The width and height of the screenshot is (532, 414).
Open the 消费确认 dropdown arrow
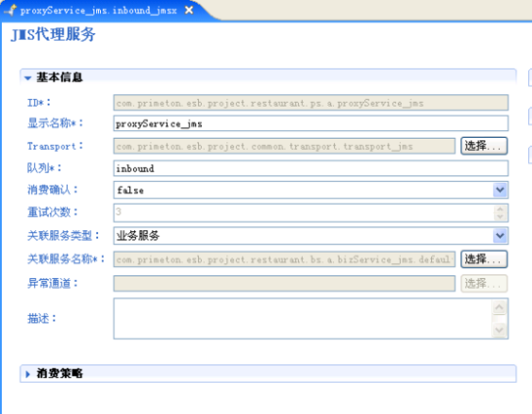click(500, 190)
